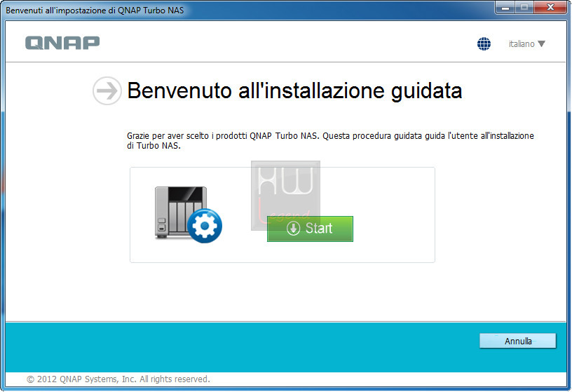The height and width of the screenshot is (392, 572).
Task: Click the dropdown triangle next to italiano
Action: click(541, 43)
